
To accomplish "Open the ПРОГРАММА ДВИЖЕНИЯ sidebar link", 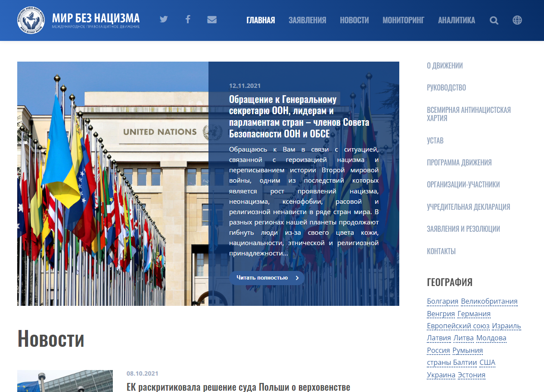I will (x=459, y=162).
